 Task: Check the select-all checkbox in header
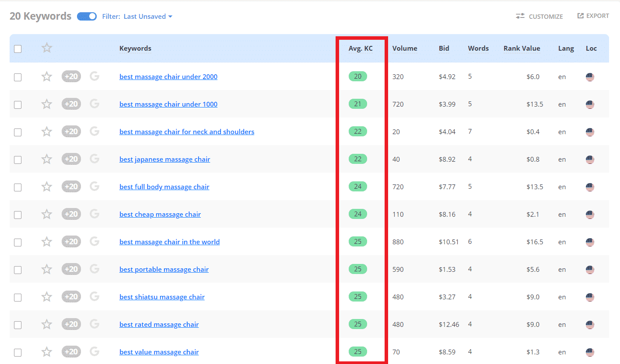tap(18, 49)
